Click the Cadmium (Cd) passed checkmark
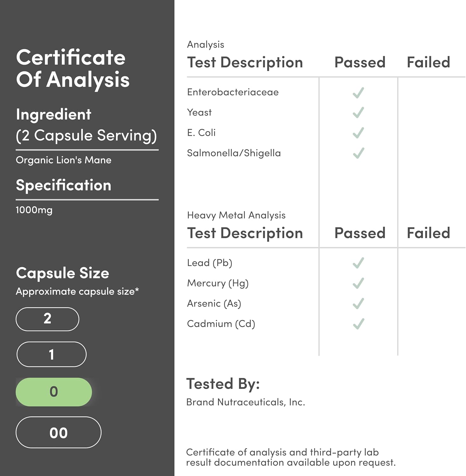Viewport: 466px width, 476px height. tap(358, 324)
